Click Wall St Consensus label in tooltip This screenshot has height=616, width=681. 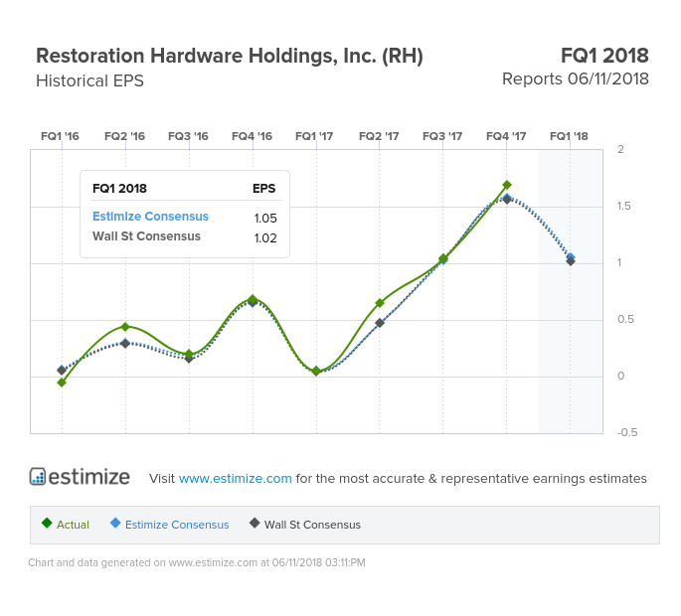click(x=146, y=236)
